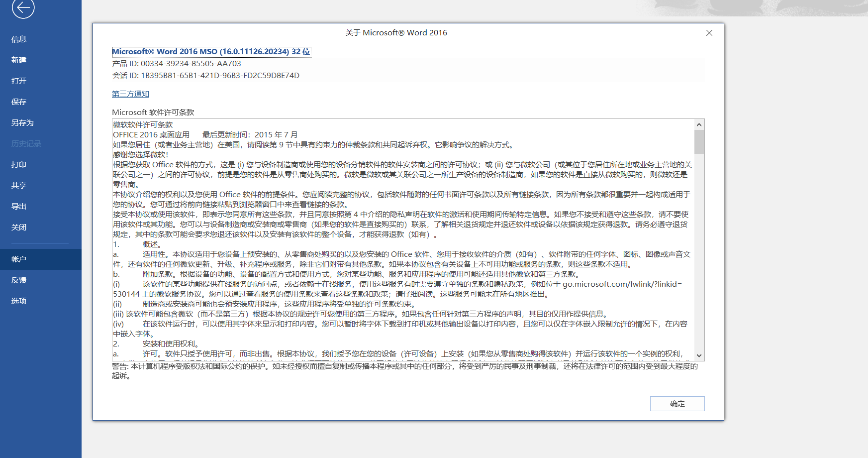Open the 信息 menu item
The height and width of the screenshot is (458, 868).
tap(19, 39)
